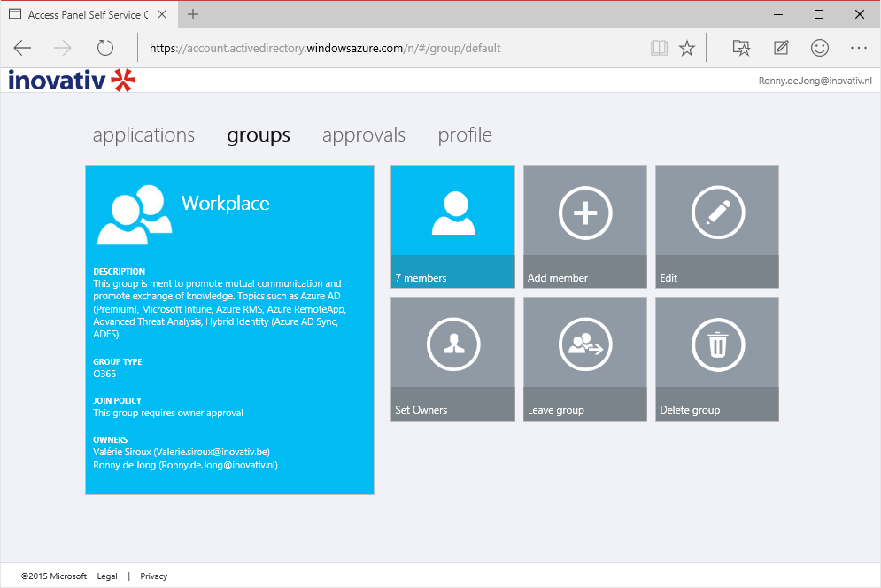Viewport: 881px width, 588px height.
Task: Open the Set Owners tile
Action: [x=452, y=359]
